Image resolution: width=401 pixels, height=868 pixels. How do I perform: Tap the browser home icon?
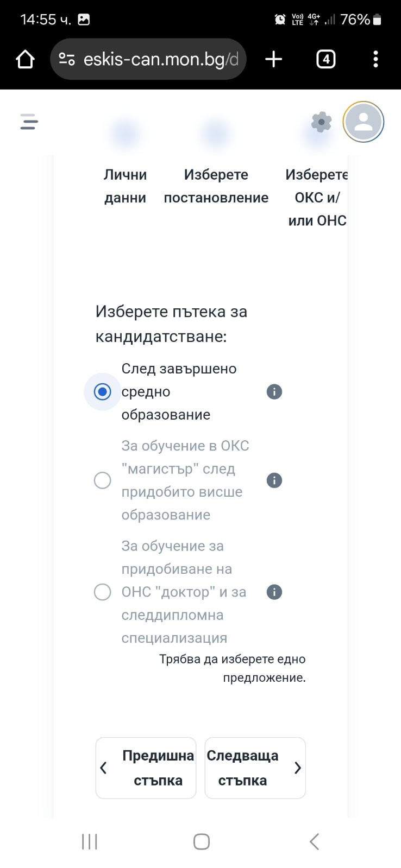point(25,59)
